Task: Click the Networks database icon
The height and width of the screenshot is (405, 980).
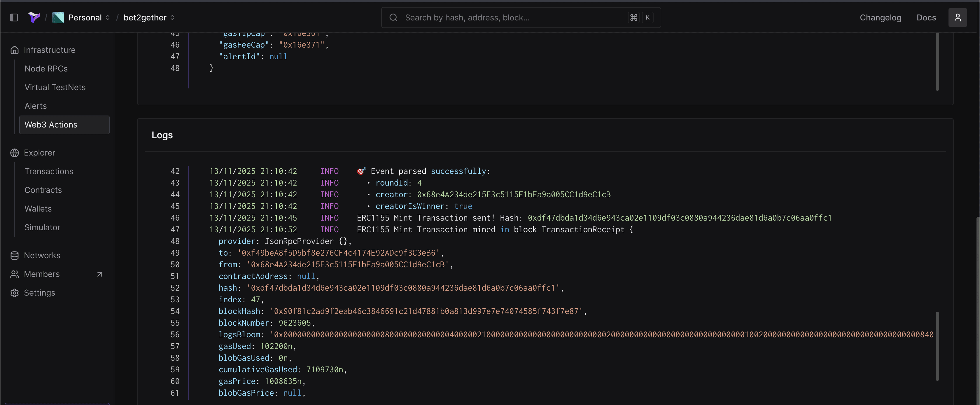Action: pos(15,255)
